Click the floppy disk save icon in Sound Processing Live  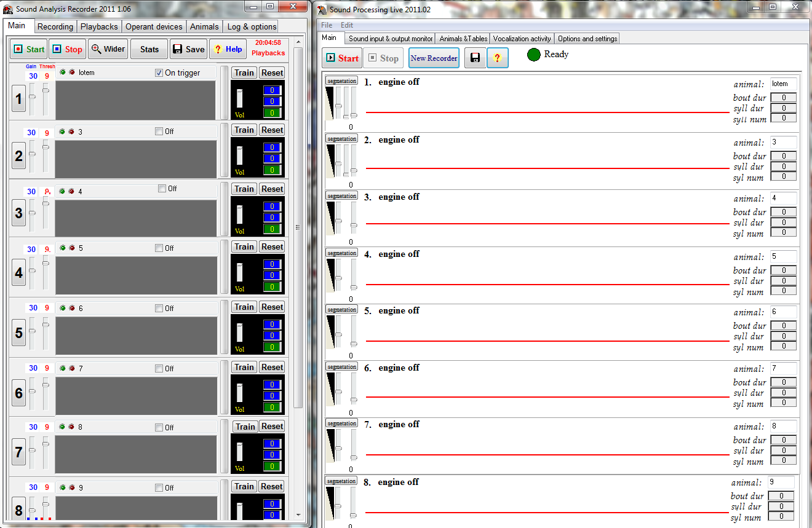coord(474,58)
